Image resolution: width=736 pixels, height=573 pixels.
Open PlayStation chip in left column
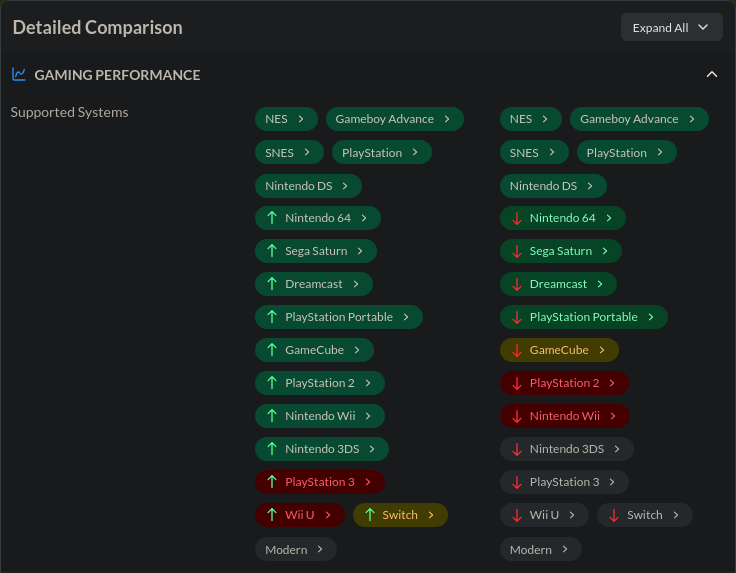click(381, 153)
